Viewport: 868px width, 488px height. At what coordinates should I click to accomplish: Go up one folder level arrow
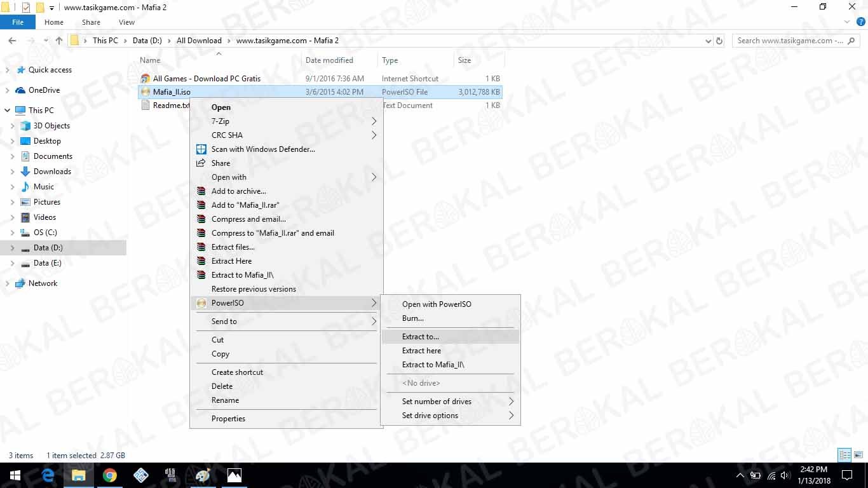coord(59,41)
